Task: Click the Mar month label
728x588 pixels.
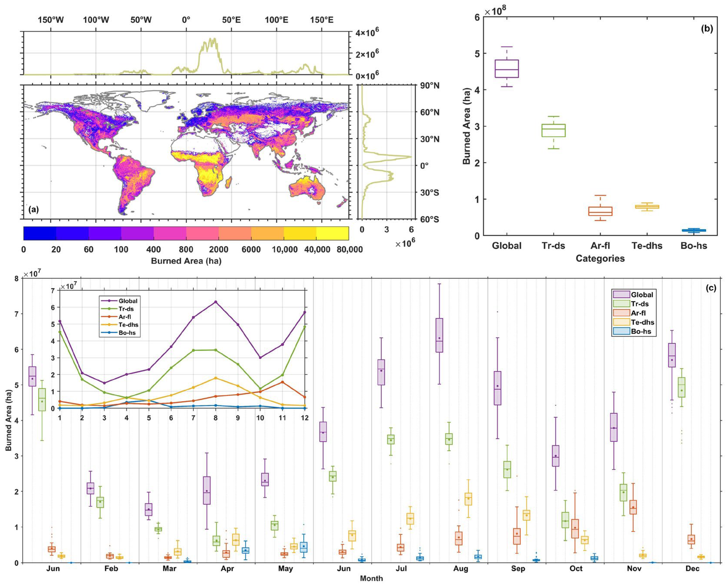Action: [x=169, y=569]
